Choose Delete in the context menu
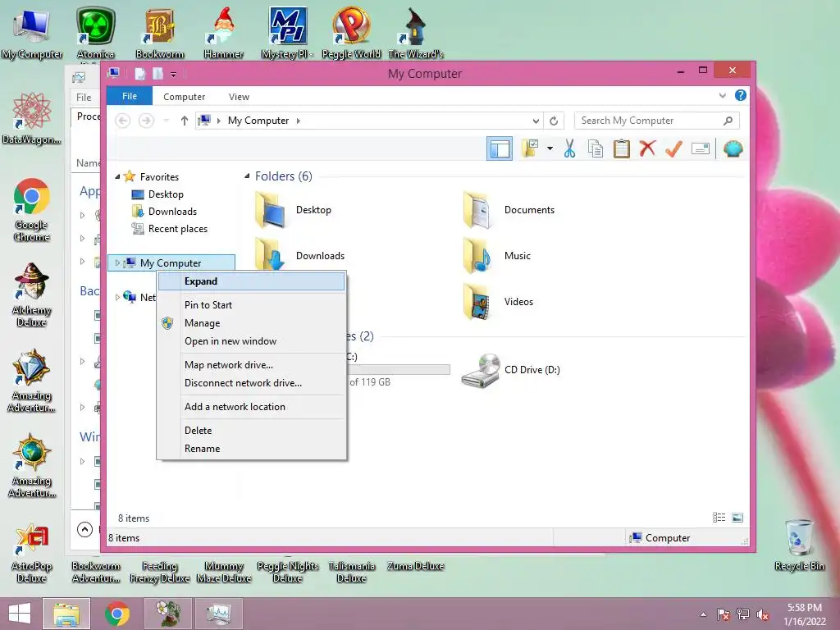The width and height of the screenshot is (840, 630). pos(251,430)
